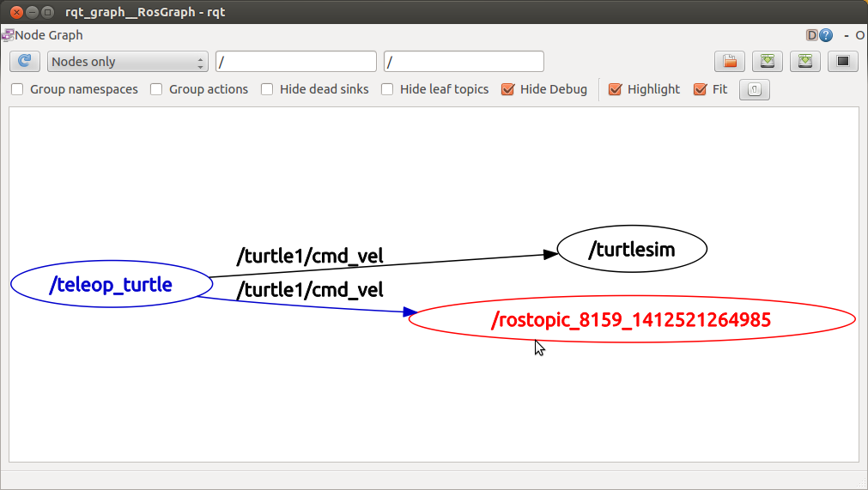Save graph as image using black screen icon
The height and width of the screenshot is (490, 868).
point(842,61)
